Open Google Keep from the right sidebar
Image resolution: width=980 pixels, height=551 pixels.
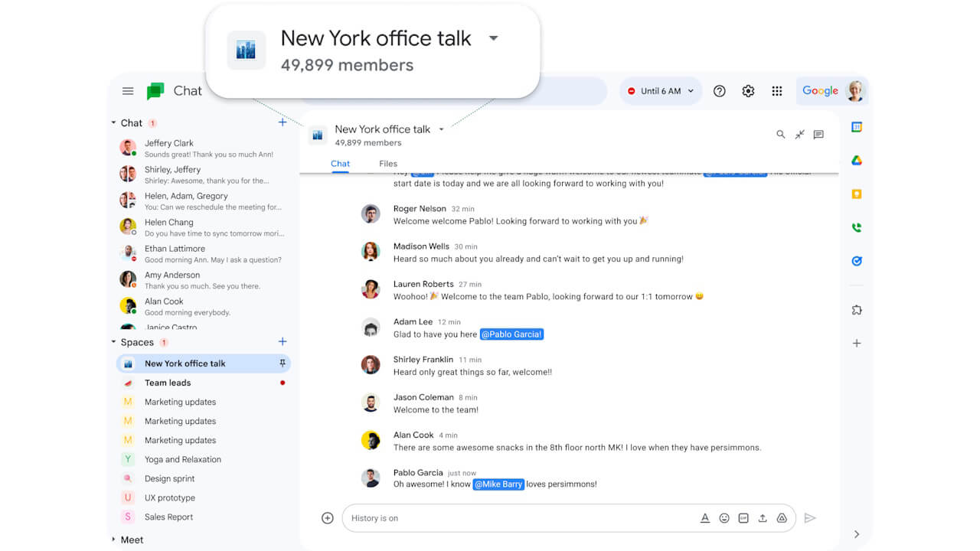click(x=856, y=194)
